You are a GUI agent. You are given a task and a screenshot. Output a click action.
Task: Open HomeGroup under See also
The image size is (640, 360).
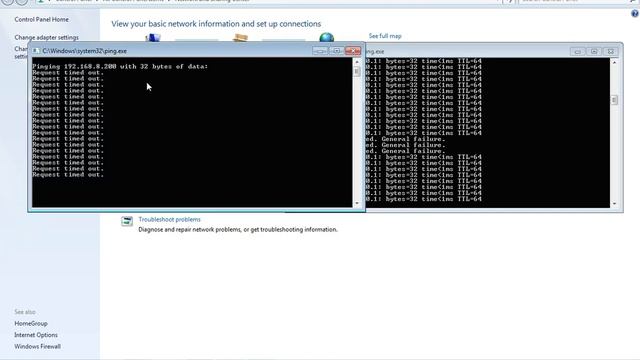(x=31, y=323)
